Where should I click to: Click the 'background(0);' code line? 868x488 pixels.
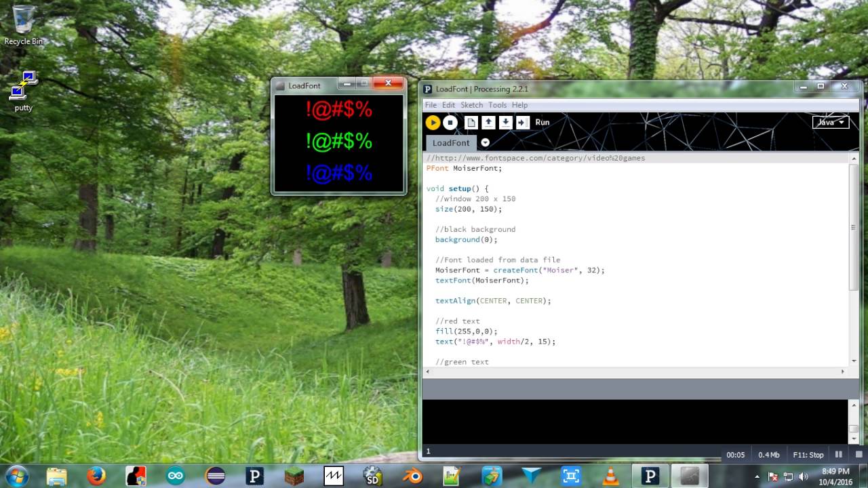pyautogui.click(x=466, y=239)
